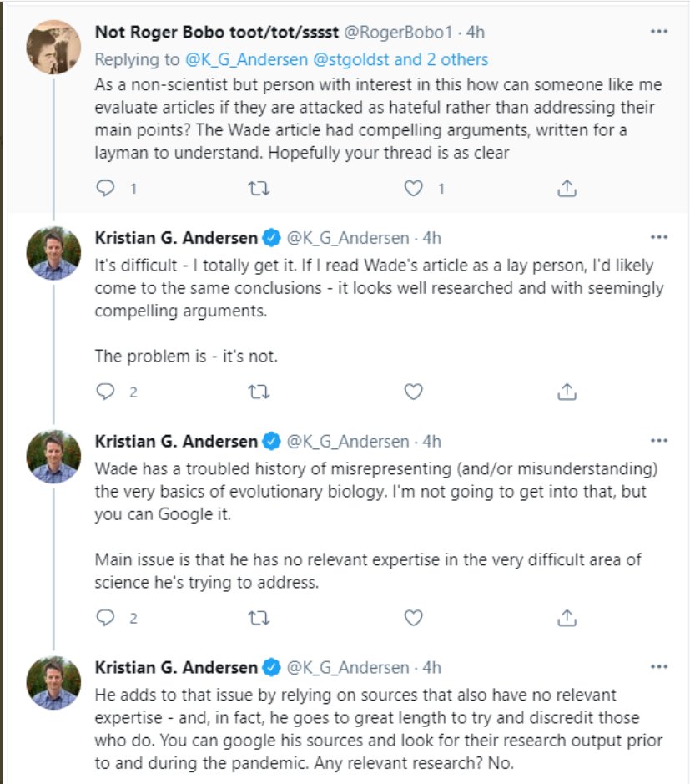Open the @stgoldst mention link
This screenshot has width=690, height=784.
click(350, 59)
